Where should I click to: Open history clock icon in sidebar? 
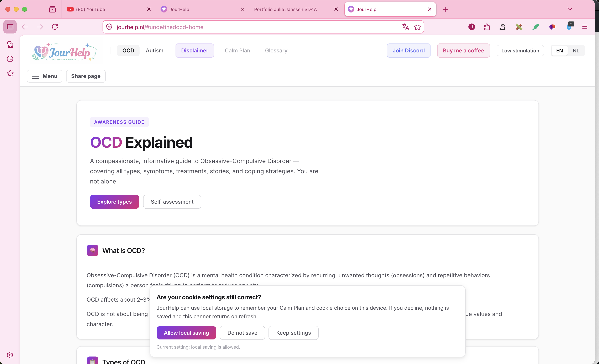click(x=10, y=59)
